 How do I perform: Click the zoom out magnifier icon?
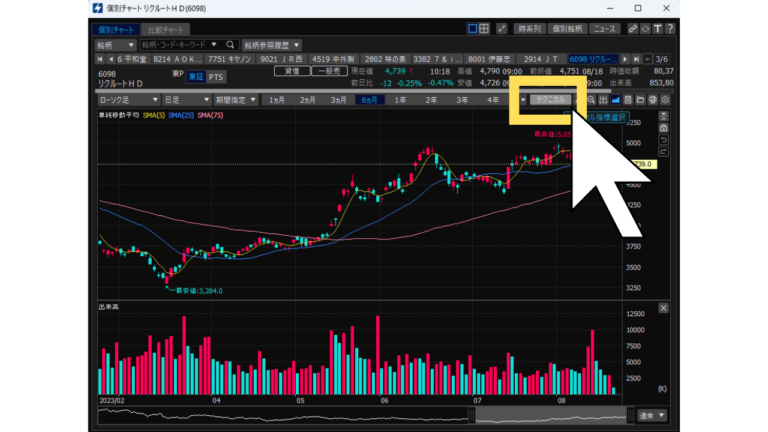(591, 100)
